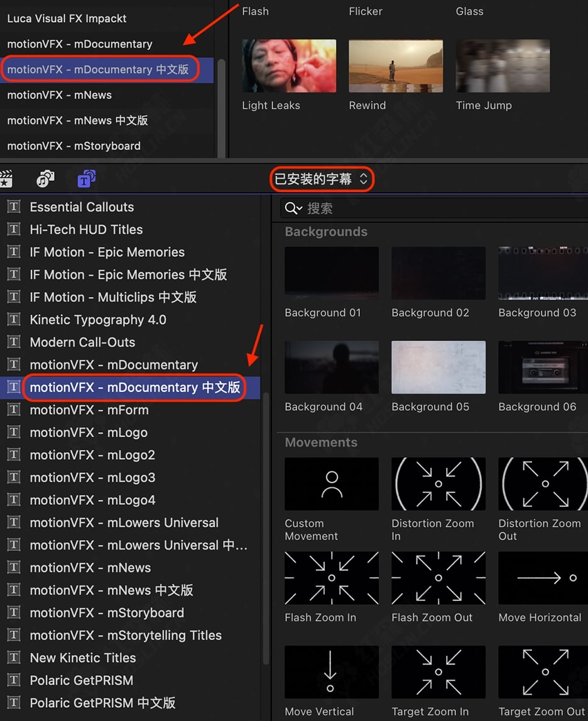
Task: Select IF Motion - Epic Memories 中文版
Action: 128,274
